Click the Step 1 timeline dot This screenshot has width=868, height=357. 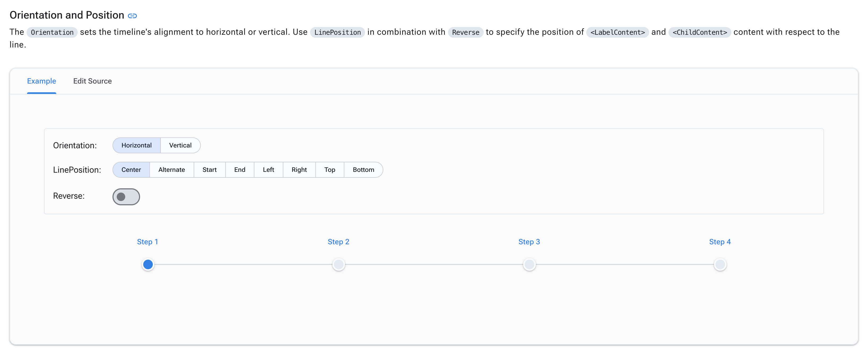coord(148,264)
